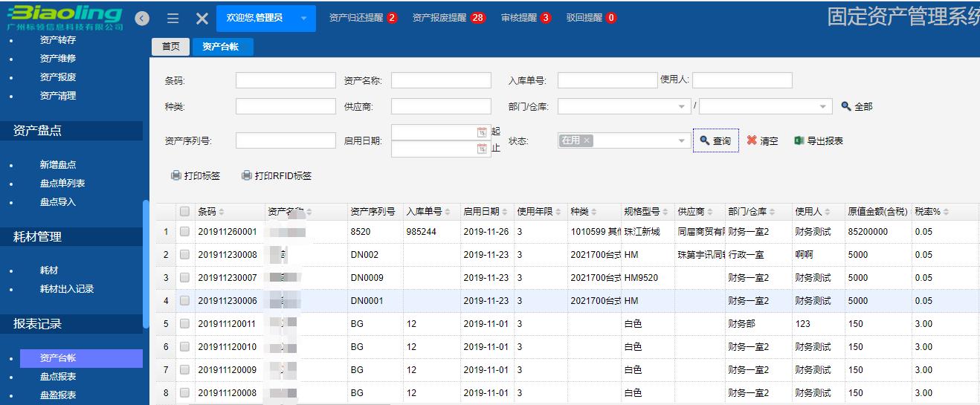
Task: Click 导出报表 Excel export icon
Action: pyautogui.click(x=799, y=140)
